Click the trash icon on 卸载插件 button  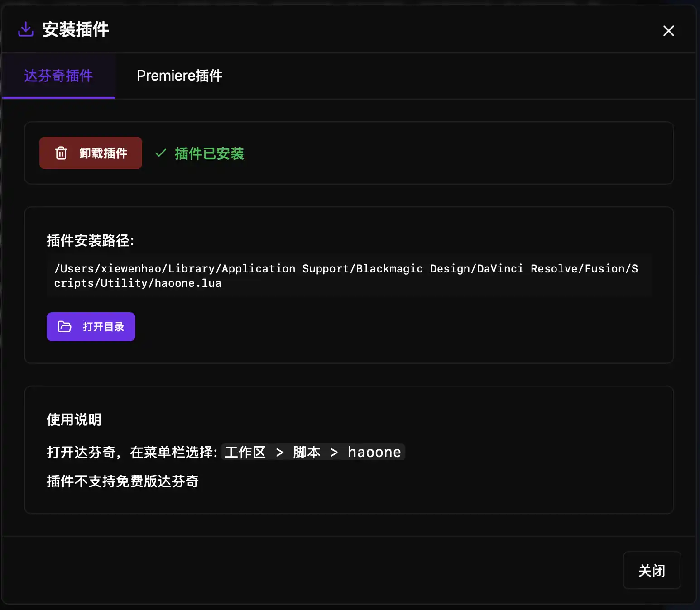62,153
